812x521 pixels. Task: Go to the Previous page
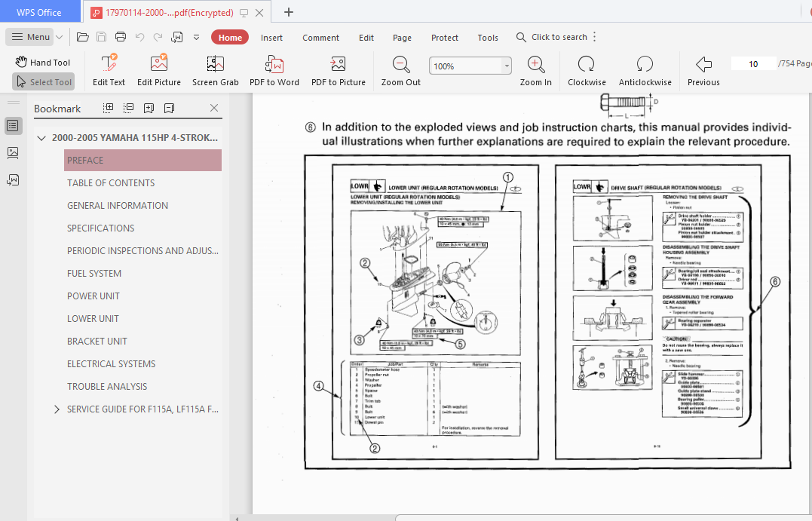pyautogui.click(x=703, y=70)
